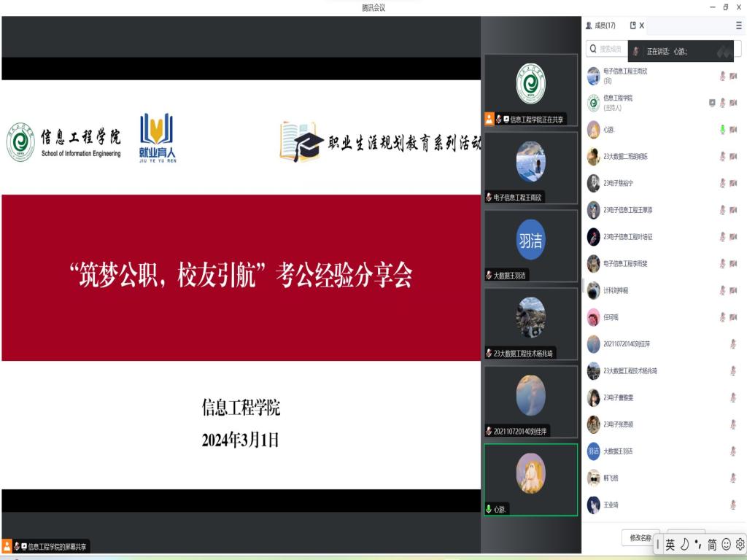
Task: Select member 23电子信息工程叶培征 in list
Action: click(627, 237)
